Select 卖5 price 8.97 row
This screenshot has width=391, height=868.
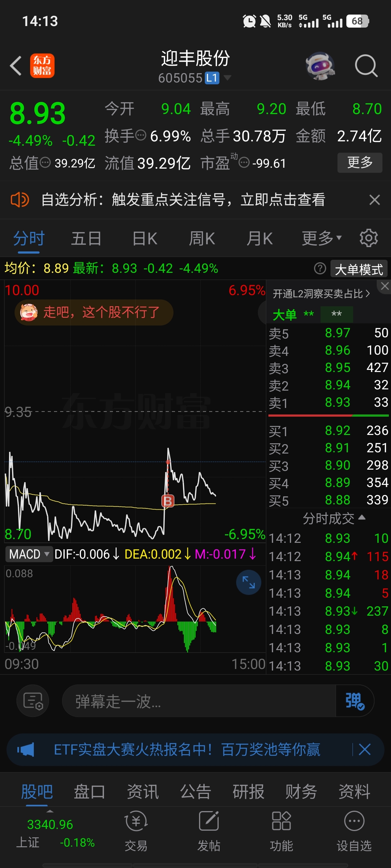(x=329, y=333)
